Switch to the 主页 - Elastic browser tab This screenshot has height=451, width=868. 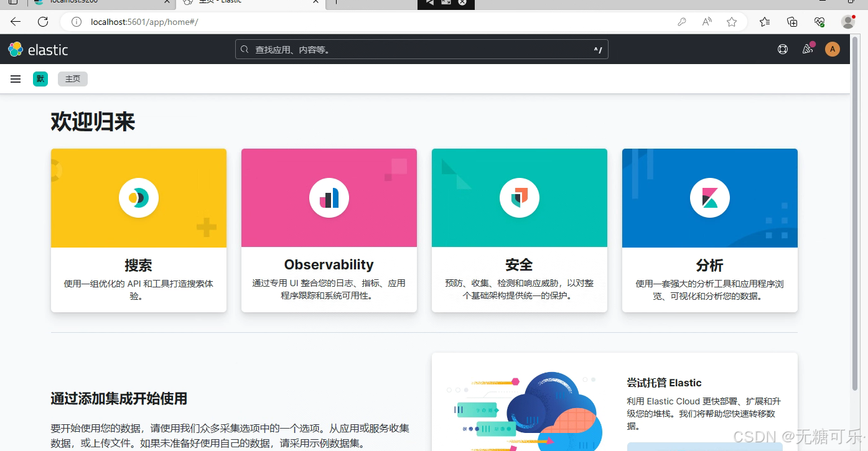click(245, 2)
